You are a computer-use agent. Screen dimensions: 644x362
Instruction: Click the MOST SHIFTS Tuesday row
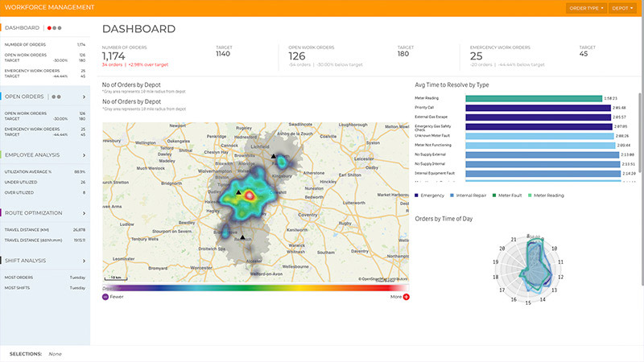coord(45,288)
